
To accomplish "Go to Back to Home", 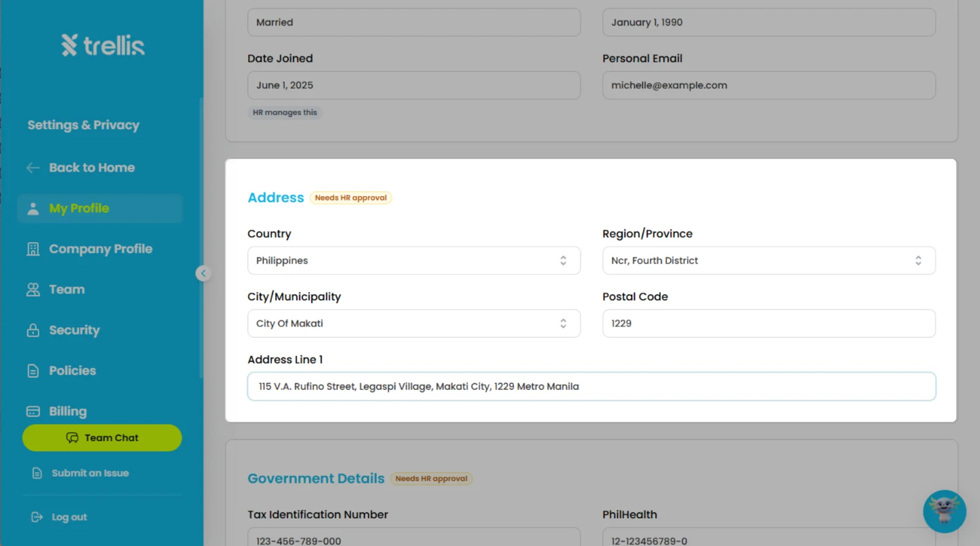I will 92,168.
